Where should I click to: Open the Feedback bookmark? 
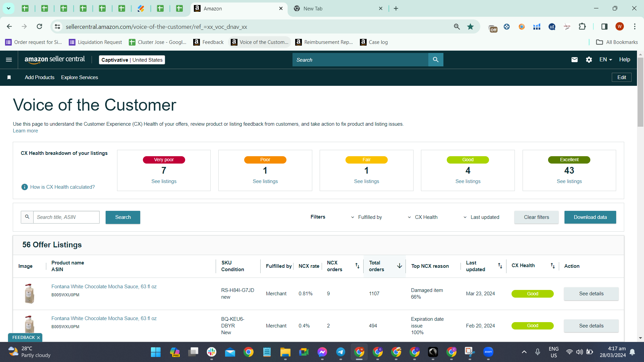click(x=209, y=42)
